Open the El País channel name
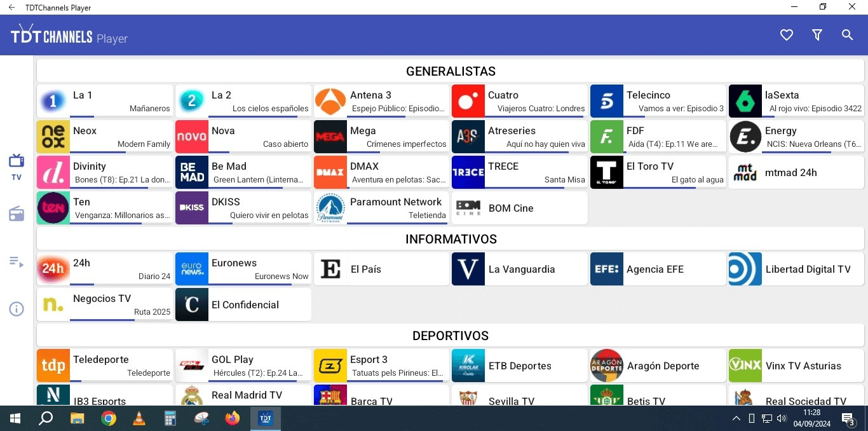The height and width of the screenshot is (431, 868). [x=366, y=269]
